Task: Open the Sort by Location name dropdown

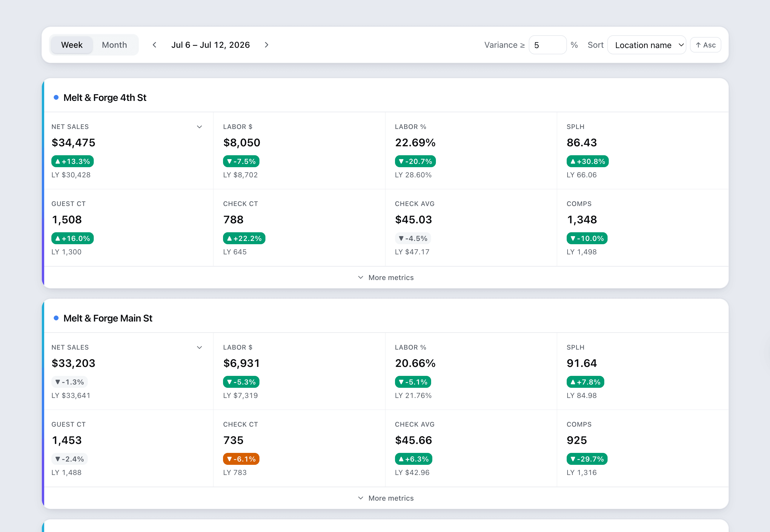Action: [646, 45]
